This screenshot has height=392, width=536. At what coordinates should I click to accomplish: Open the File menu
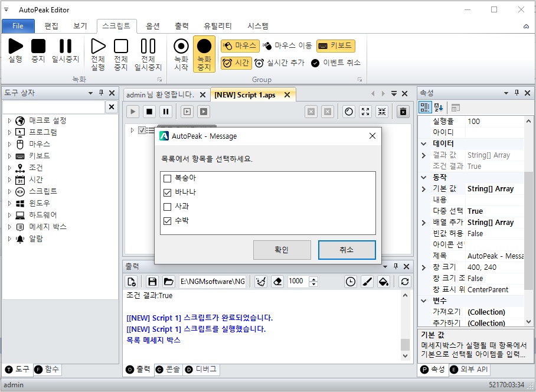click(18, 26)
